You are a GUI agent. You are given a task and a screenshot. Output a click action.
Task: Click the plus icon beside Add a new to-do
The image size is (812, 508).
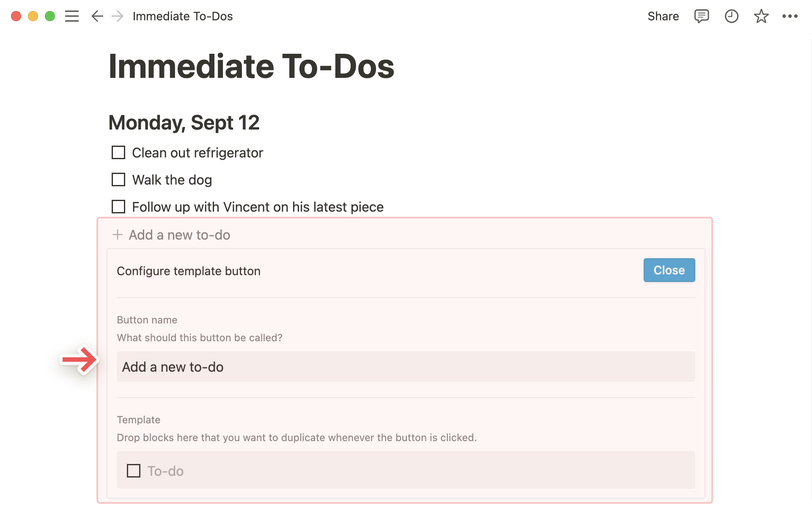click(118, 235)
